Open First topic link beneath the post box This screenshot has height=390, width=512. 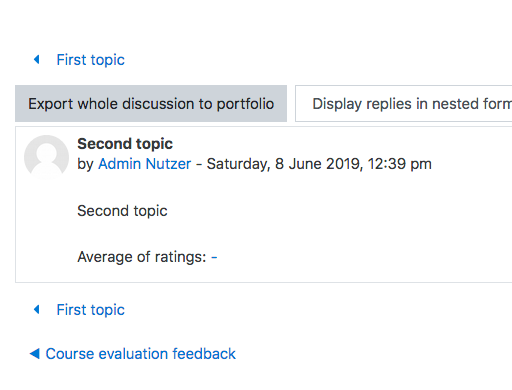tap(90, 310)
